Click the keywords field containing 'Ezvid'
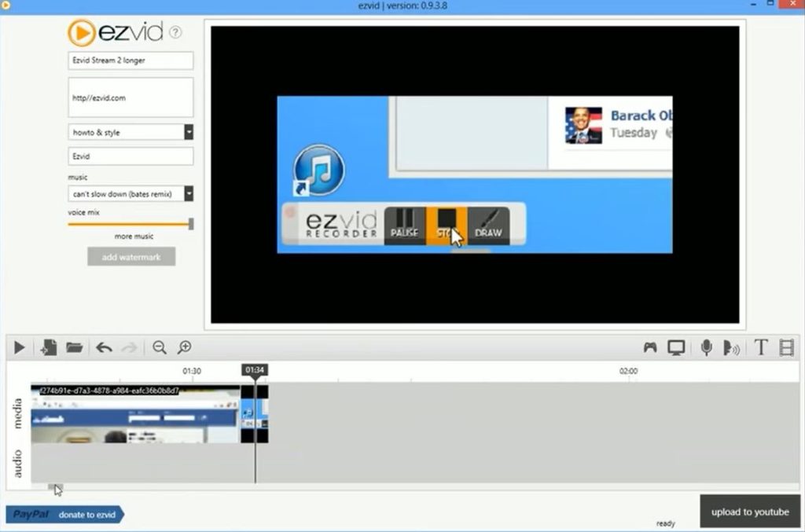The width and height of the screenshot is (805, 532). [130, 156]
